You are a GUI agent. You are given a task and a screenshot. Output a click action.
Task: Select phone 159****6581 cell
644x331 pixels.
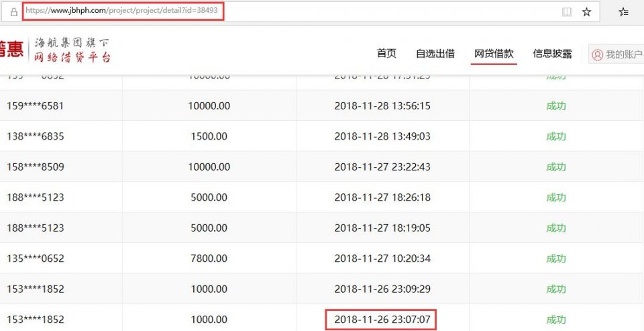pyautogui.click(x=36, y=105)
